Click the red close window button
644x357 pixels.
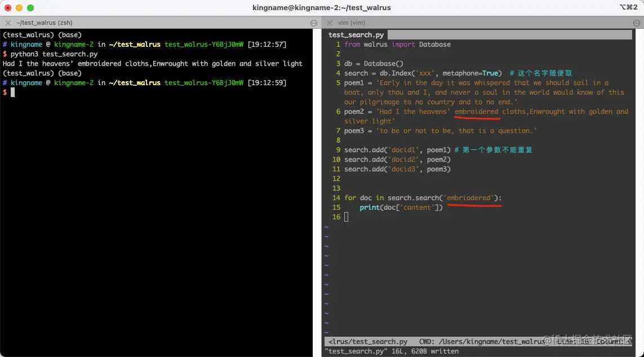tap(8, 8)
